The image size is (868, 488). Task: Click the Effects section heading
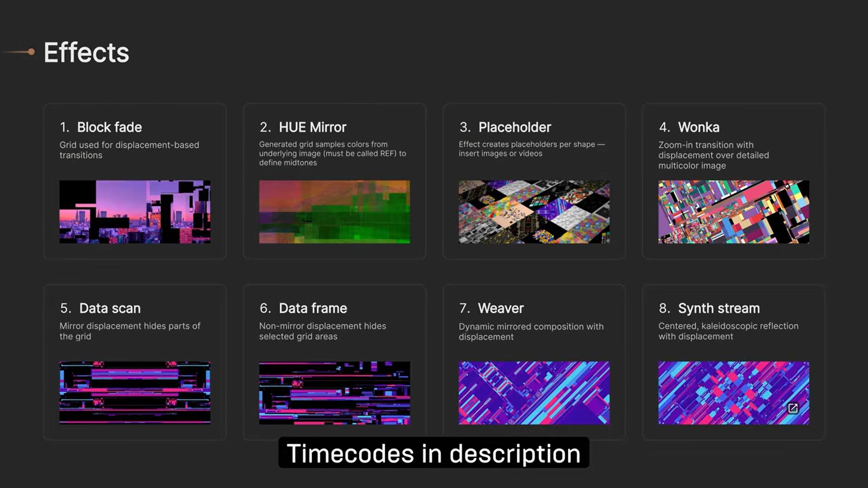[x=86, y=52]
